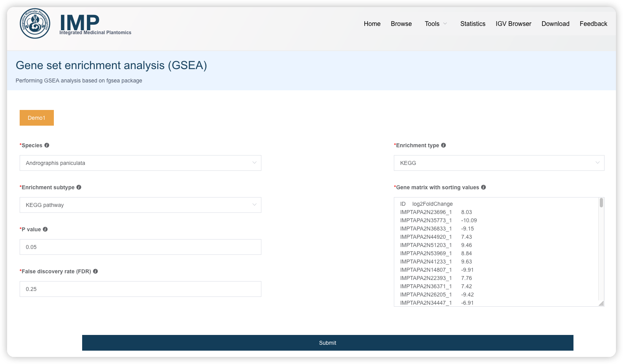Screen dimensions: 623x364
Task: Go to the Statistics page
Action: click(x=472, y=24)
